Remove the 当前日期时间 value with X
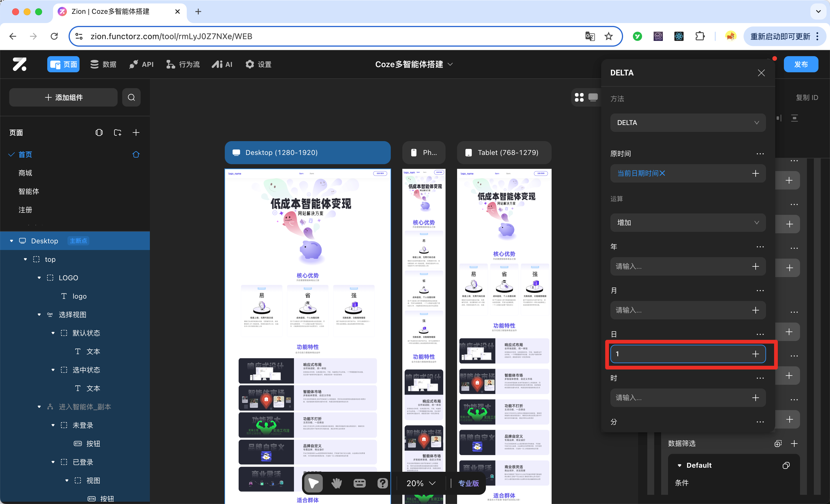Screen dimensions: 830x504 pyautogui.click(x=662, y=173)
